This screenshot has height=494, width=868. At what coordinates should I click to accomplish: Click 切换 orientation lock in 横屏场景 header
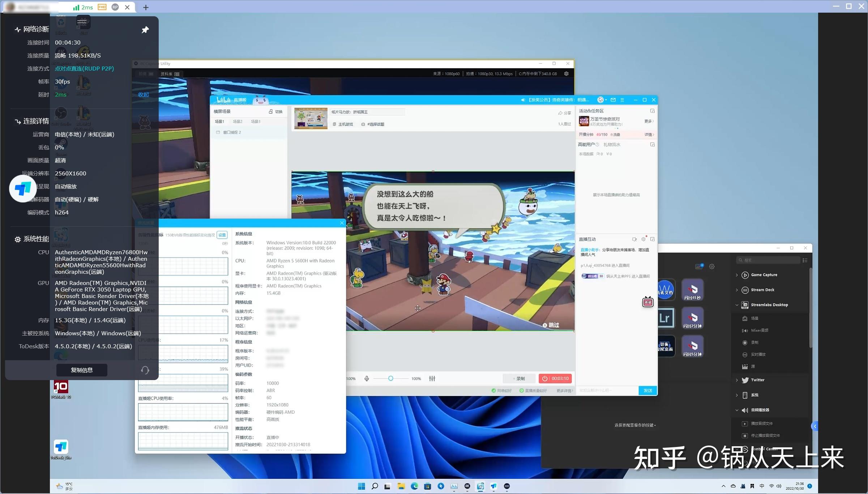(x=275, y=111)
